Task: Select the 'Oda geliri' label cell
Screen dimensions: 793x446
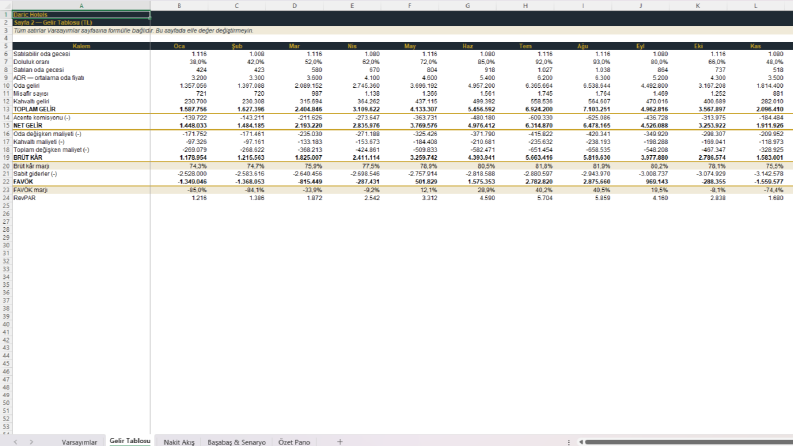Action: tap(81, 86)
